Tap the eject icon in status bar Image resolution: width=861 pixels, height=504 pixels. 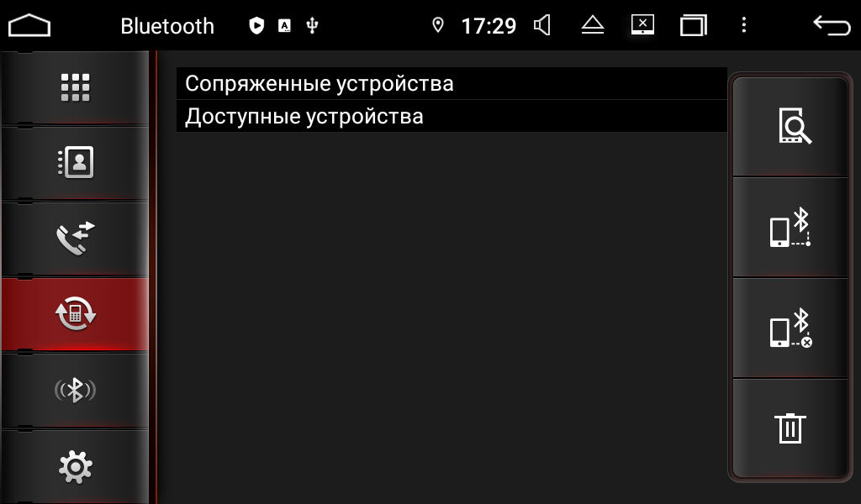593,24
